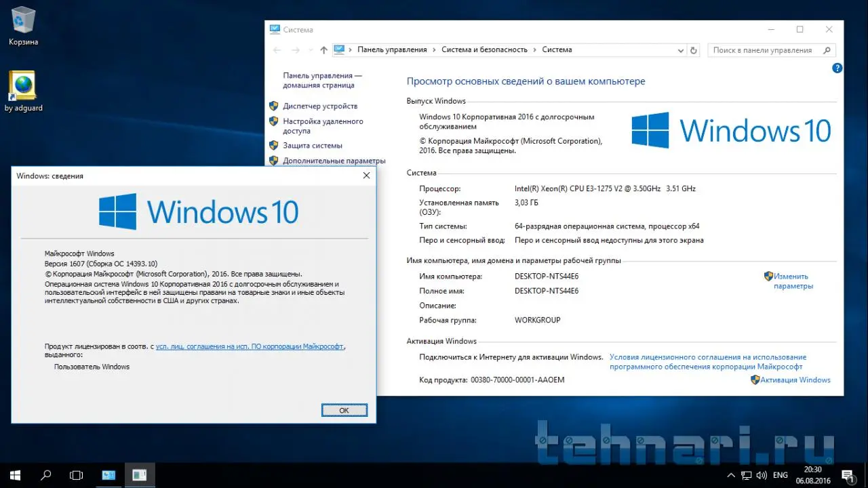Click the network icon in system tray
The height and width of the screenshot is (488, 868).
pos(747,475)
